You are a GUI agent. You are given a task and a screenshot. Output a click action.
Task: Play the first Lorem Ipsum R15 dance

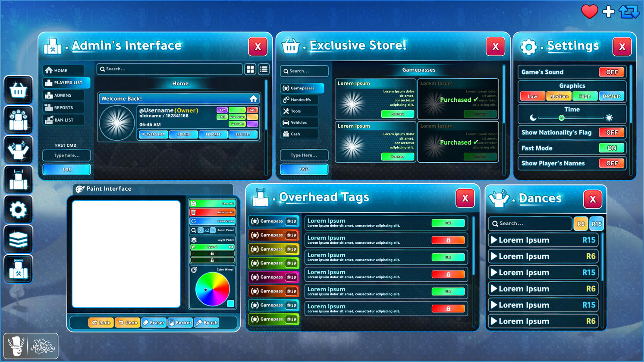(x=494, y=240)
